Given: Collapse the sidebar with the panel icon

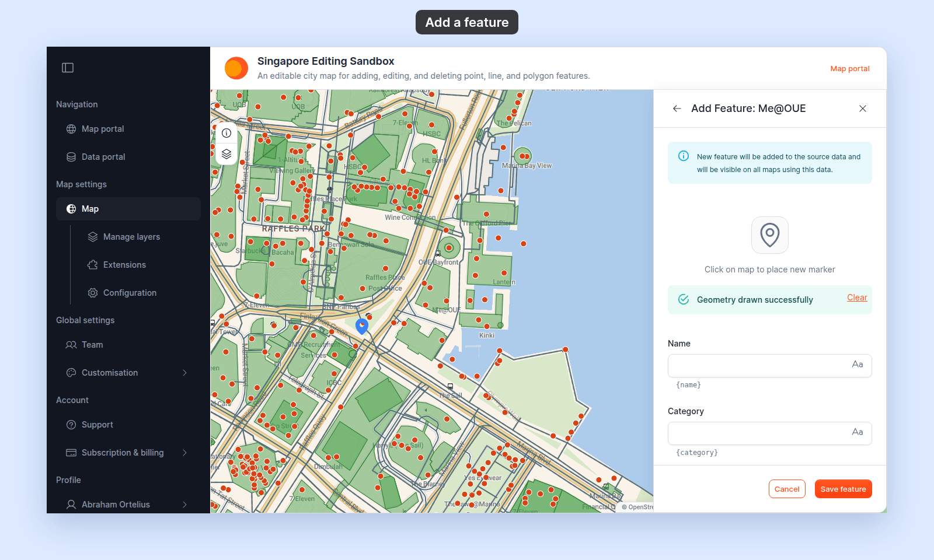Looking at the screenshot, I should pos(68,68).
